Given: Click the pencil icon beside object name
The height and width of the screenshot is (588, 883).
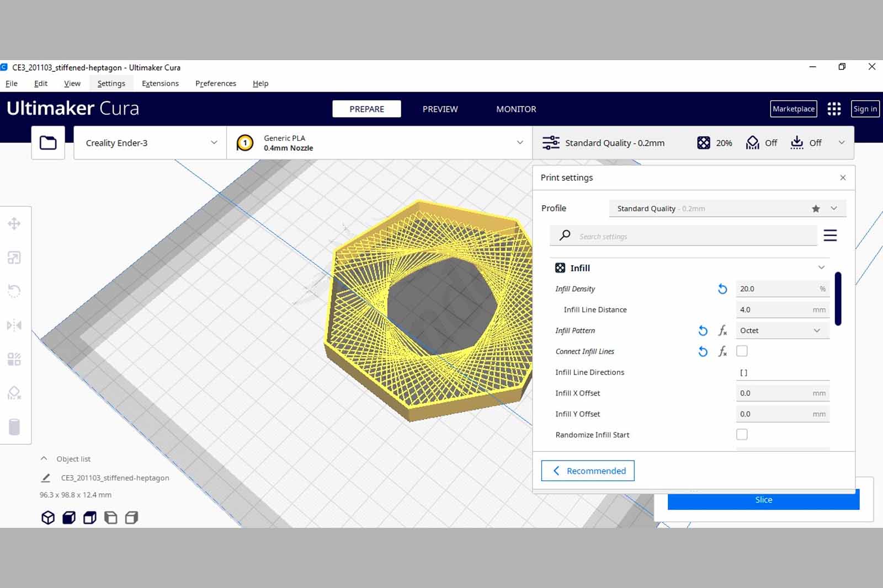Looking at the screenshot, I should point(46,478).
